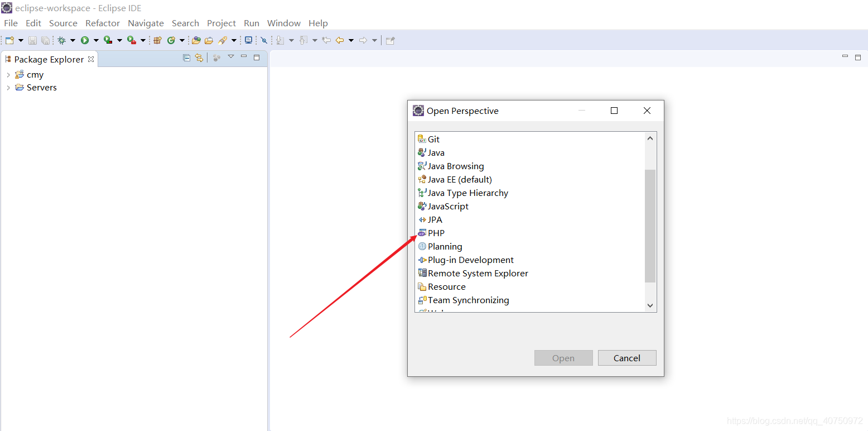Click the yellow Back navigation arrow
The width and height of the screenshot is (868, 431).
pyautogui.click(x=339, y=40)
